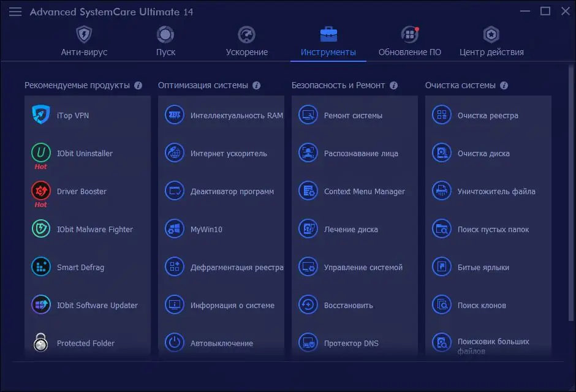Open the hamburger menu
Image resolution: width=576 pixels, height=392 pixels.
[x=15, y=12]
